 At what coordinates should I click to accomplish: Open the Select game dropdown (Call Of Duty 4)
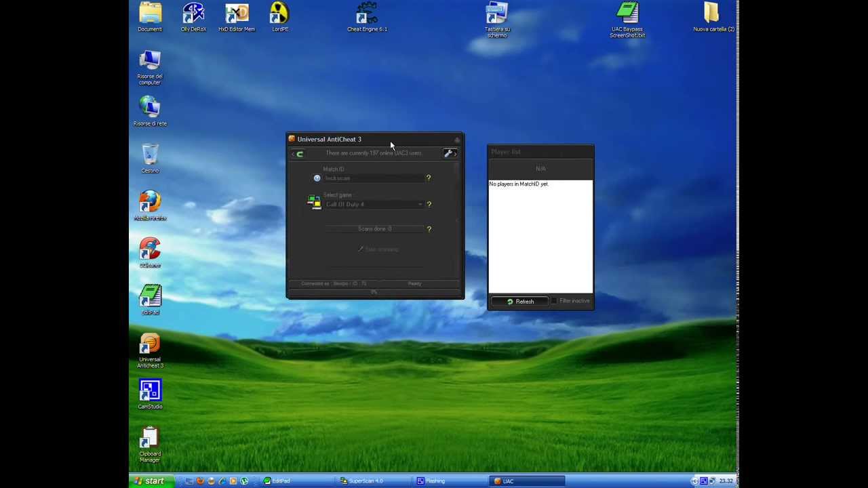(374, 205)
